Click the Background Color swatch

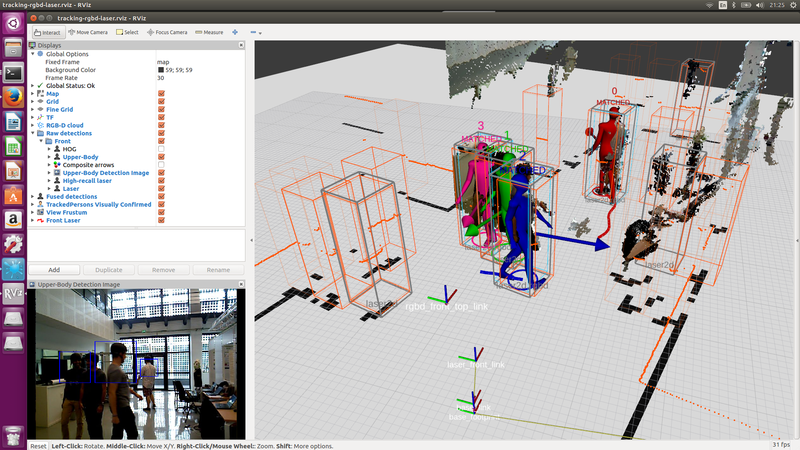point(161,70)
